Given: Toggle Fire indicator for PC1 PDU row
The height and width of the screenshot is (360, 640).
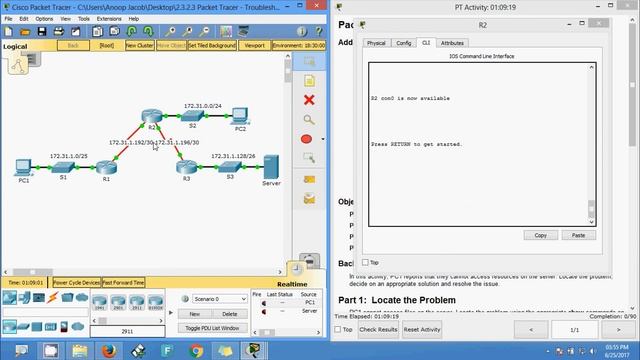Looking at the screenshot, I should click(264, 303).
